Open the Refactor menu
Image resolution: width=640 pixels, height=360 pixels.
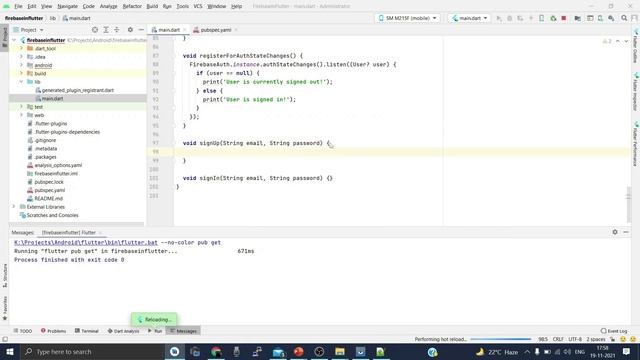[132, 6]
